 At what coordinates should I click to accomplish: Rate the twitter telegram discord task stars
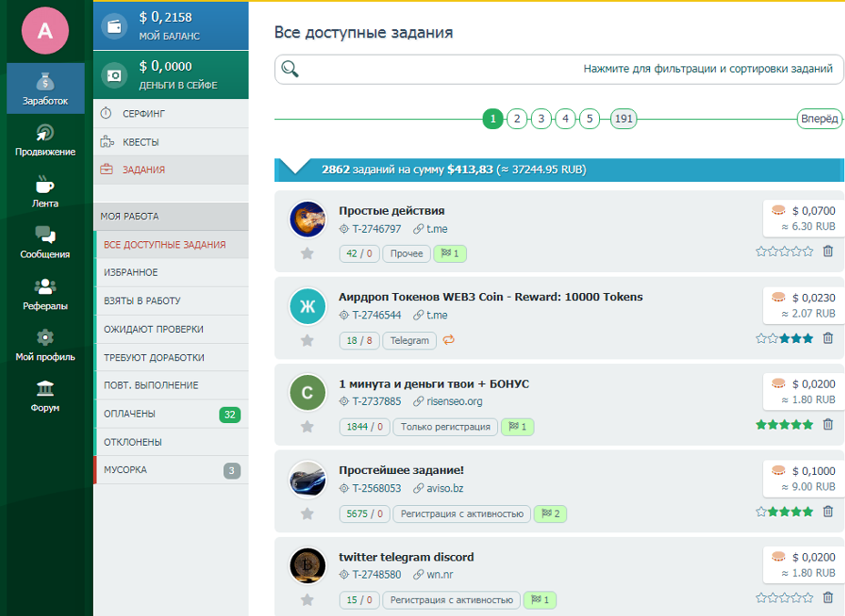click(x=785, y=598)
